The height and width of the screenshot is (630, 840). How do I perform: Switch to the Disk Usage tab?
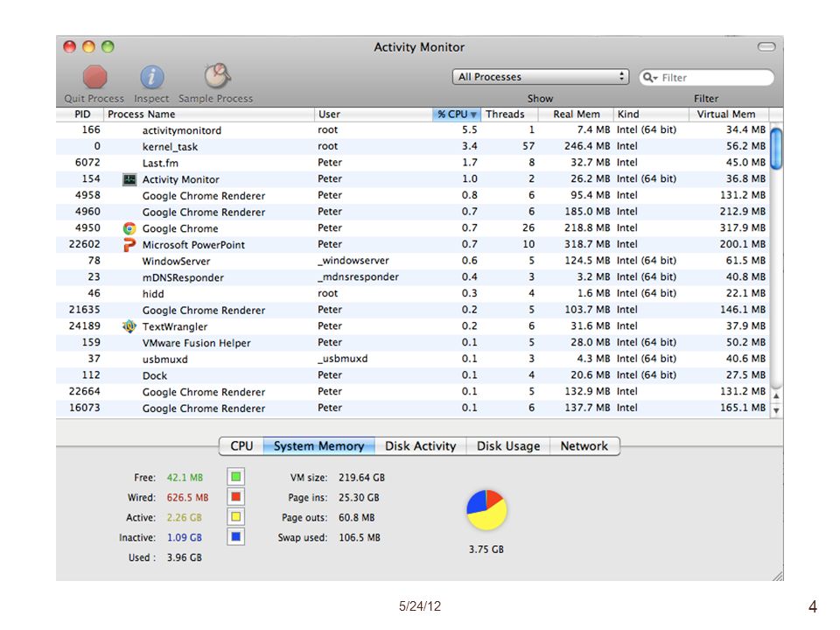coord(508,446)
